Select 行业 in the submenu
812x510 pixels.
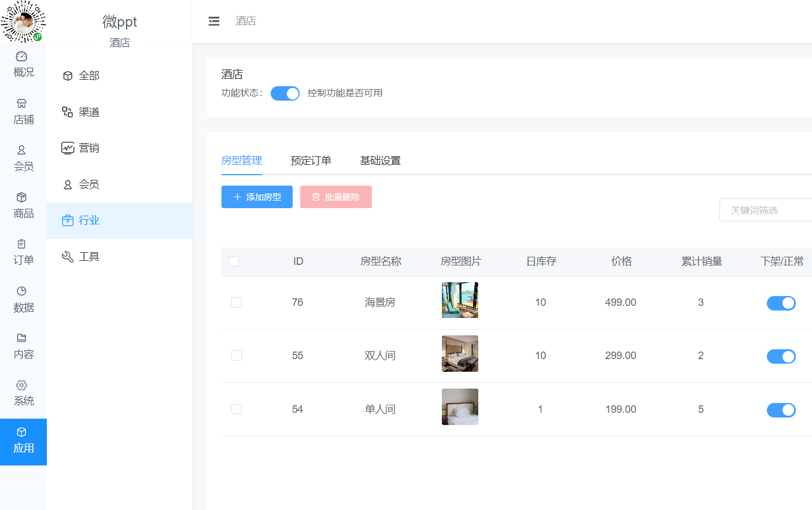tap(120, 220)
